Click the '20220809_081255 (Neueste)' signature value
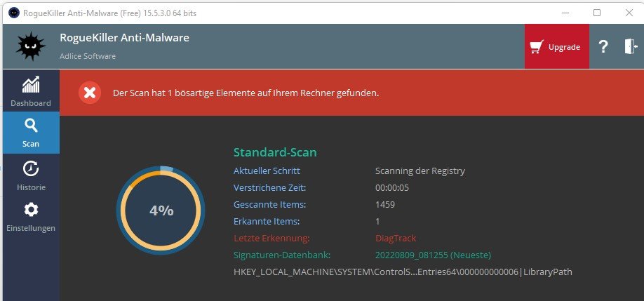 [x=433, y=255]
